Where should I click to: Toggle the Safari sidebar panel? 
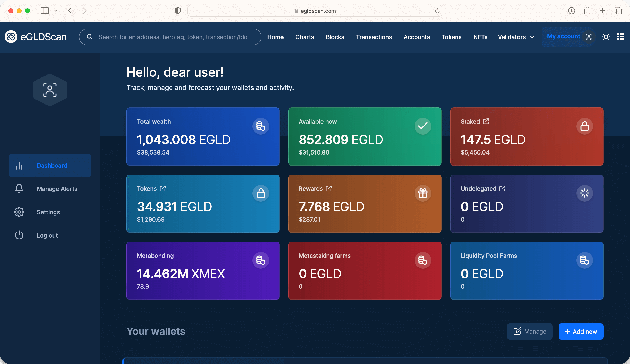point(45,11)
